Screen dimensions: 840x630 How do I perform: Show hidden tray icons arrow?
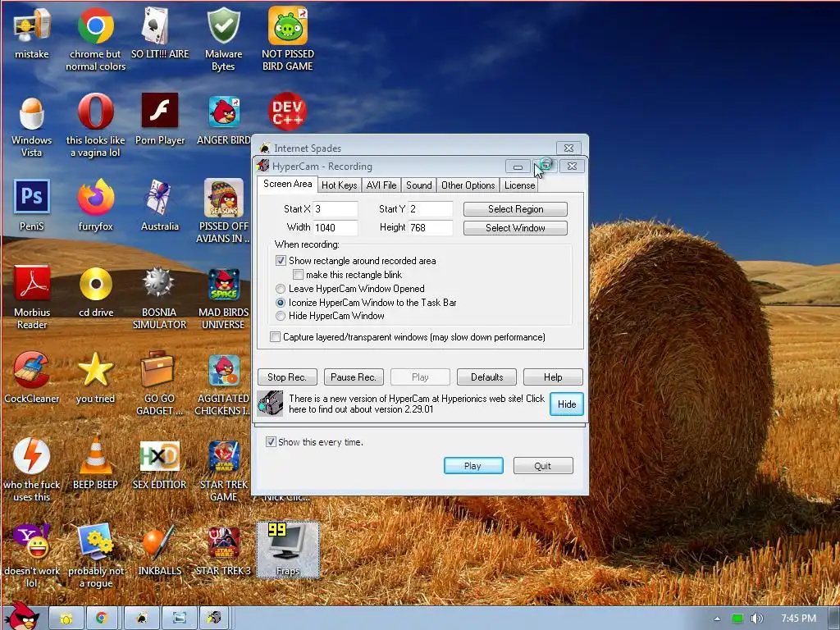(x=717, y=619)
